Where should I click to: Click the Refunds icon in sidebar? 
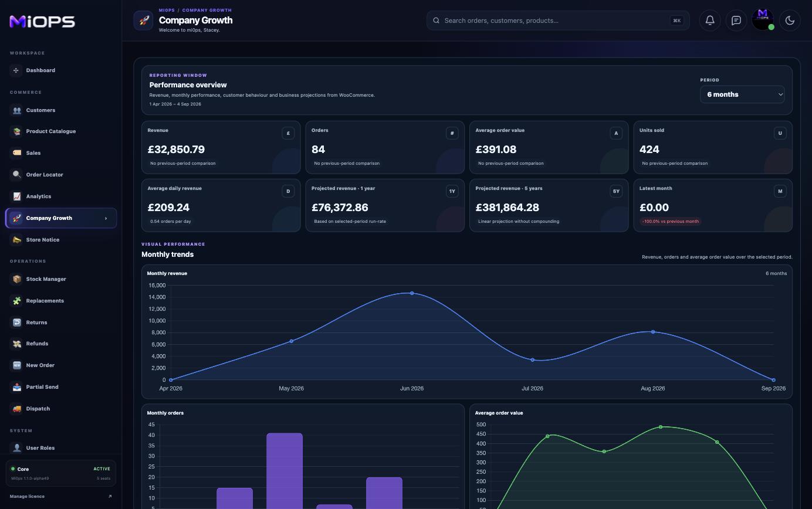[x=16, y=344]
